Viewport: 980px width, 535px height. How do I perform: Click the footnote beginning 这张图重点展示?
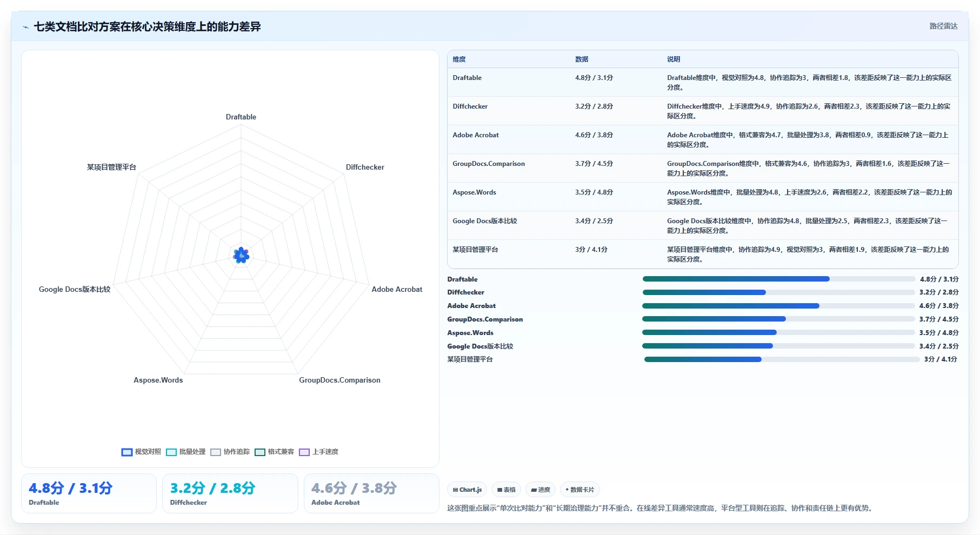point(661,508)
